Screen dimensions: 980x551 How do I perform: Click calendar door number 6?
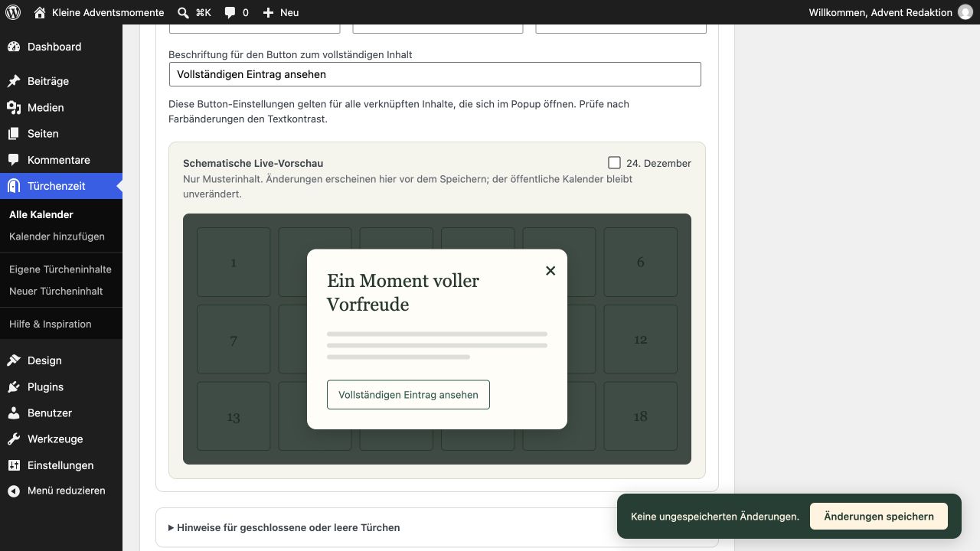click(x=641, y=262)
